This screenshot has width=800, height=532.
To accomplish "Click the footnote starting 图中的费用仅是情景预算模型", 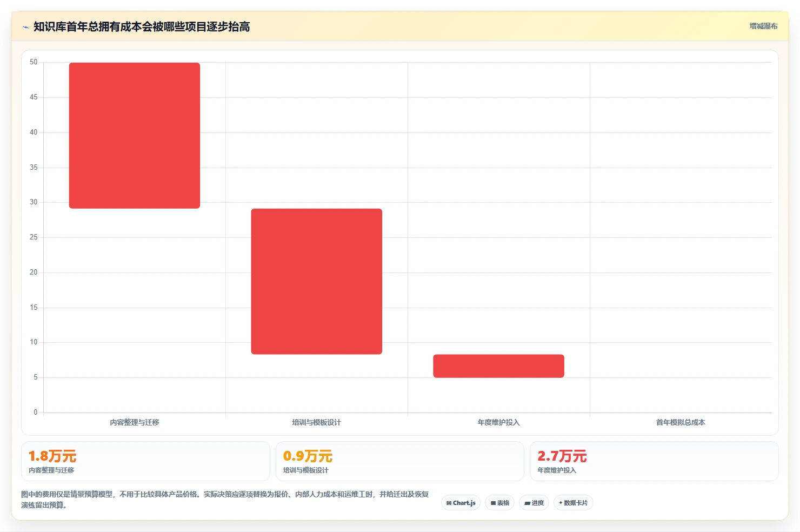I will click(x=225, y=500).
